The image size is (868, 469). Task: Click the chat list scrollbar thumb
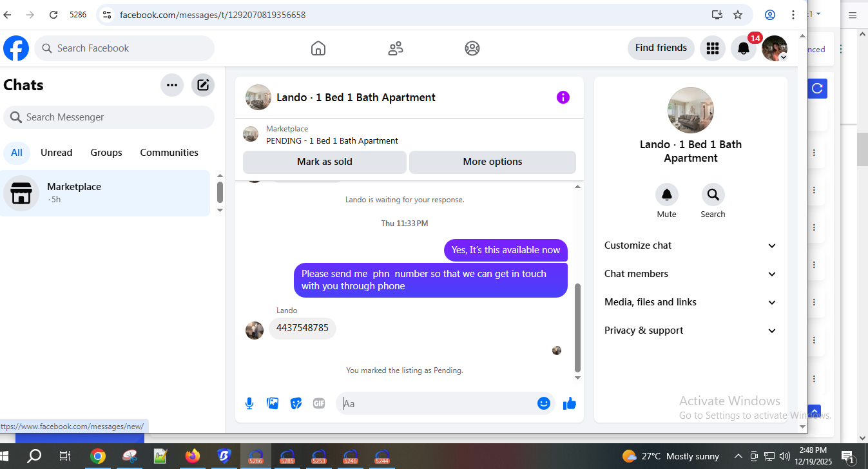[220, 192]
